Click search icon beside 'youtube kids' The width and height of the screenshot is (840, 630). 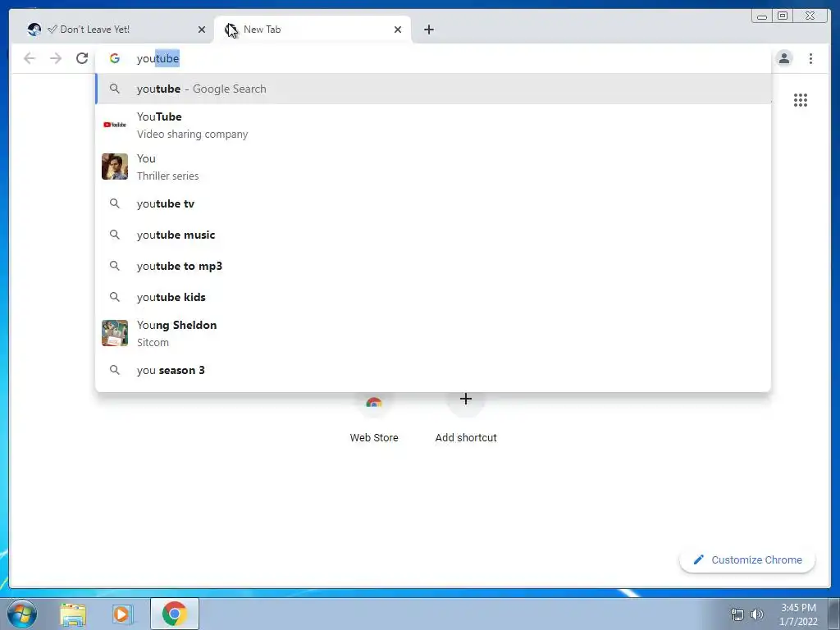tap(115, 297)
